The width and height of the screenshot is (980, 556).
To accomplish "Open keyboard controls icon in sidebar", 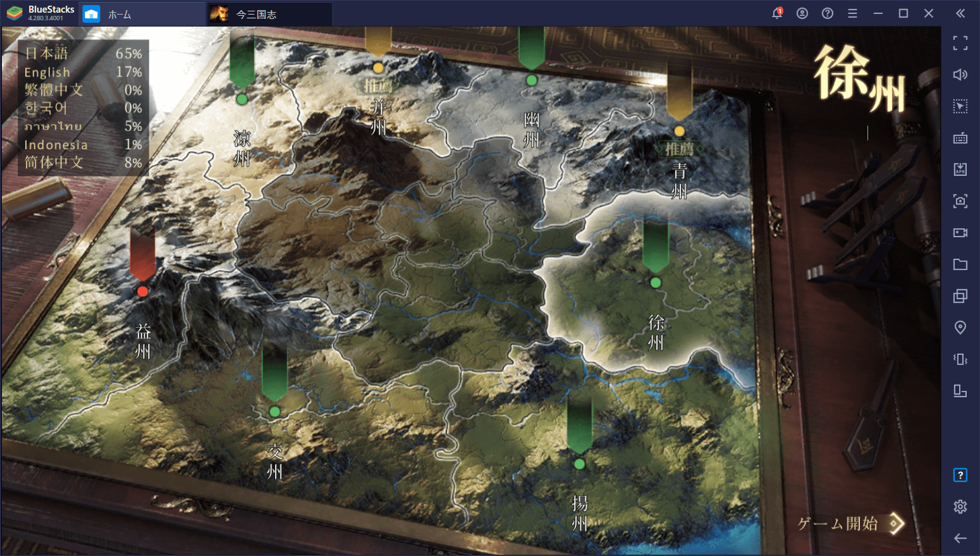I will (x=960, y=138).
